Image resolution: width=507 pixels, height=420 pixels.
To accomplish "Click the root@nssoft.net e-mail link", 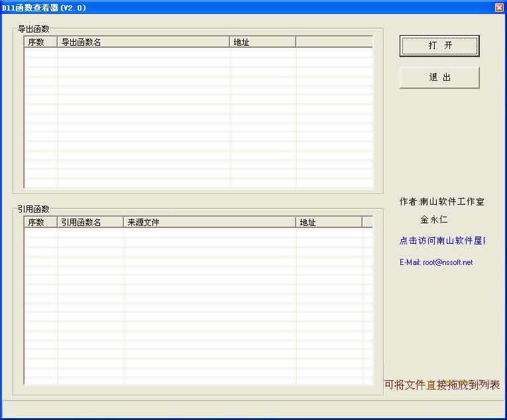I will (436, 262).
